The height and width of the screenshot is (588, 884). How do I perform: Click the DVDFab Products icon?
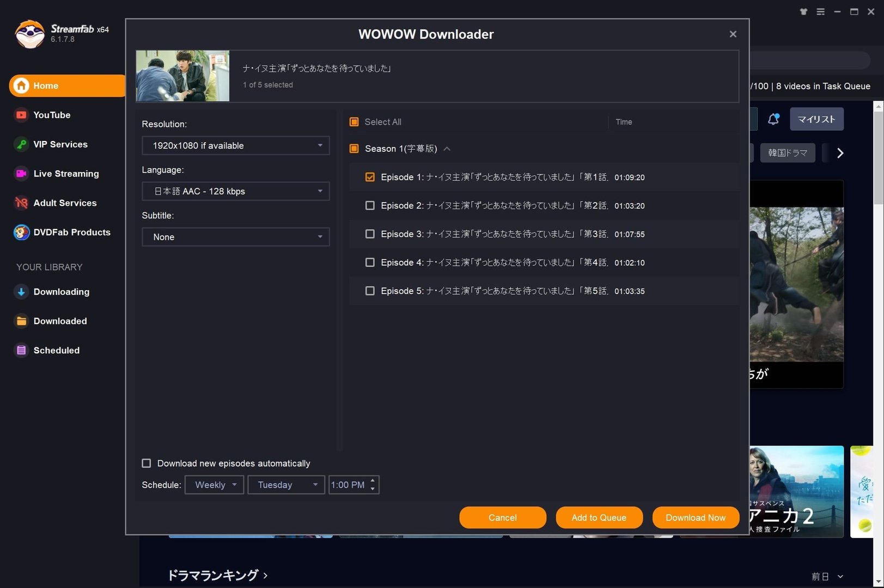(21, 232)
